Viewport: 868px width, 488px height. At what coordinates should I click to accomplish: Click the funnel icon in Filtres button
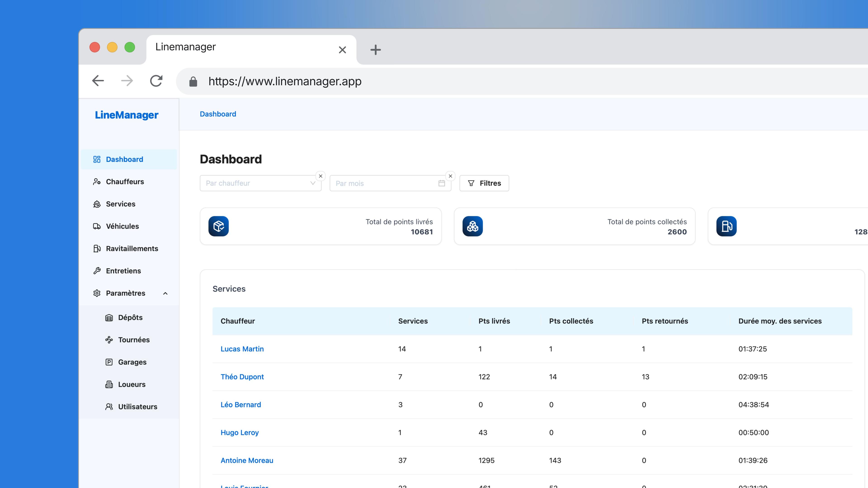[x=471, y=183]
